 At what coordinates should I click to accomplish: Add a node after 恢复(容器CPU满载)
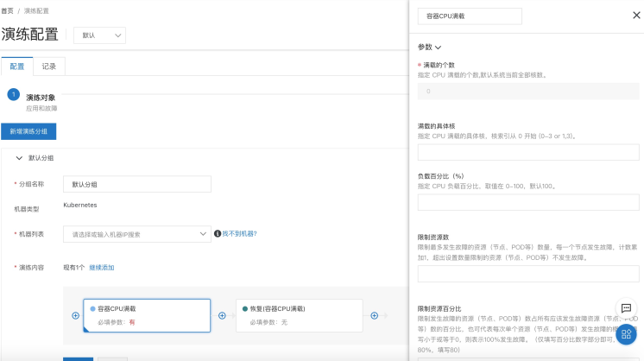[374, 315]
